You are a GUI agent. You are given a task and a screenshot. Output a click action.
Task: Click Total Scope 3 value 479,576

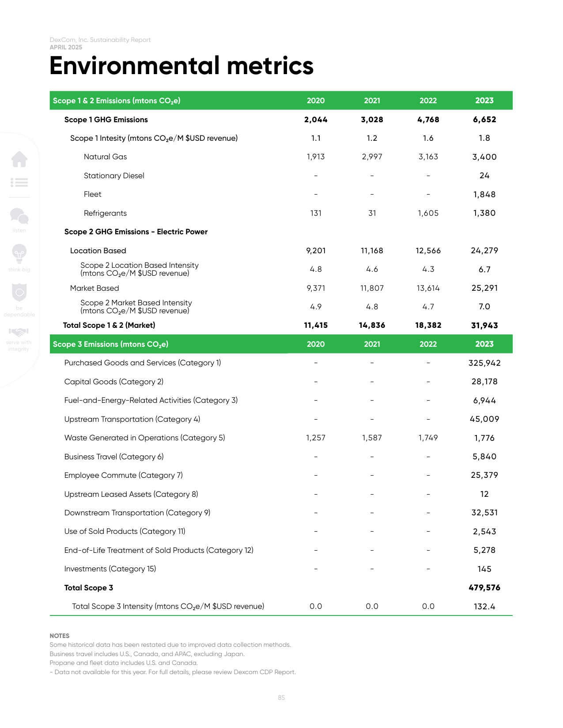[484, 588]
